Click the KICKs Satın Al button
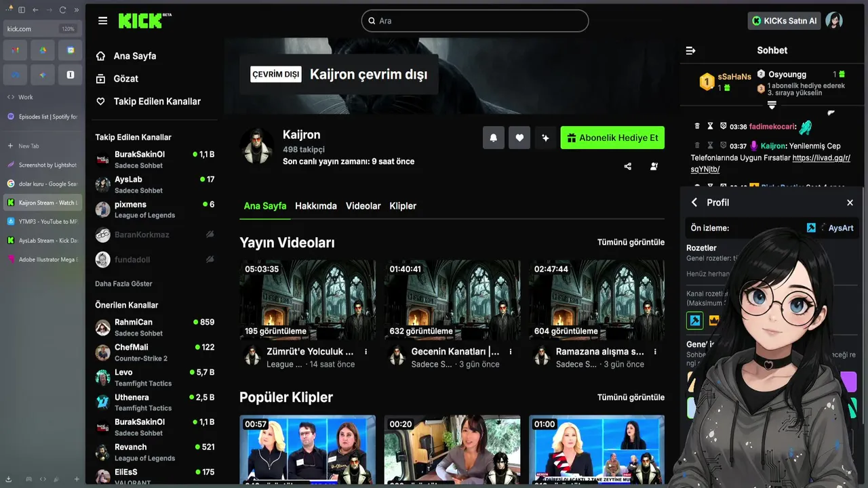This screenshot has width=868, height=488. (784, 21)
